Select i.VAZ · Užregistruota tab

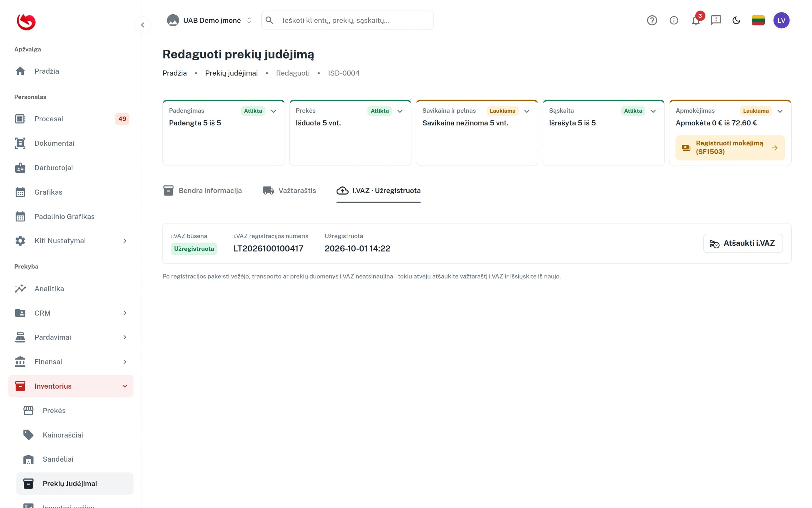[x=378, y=190]
